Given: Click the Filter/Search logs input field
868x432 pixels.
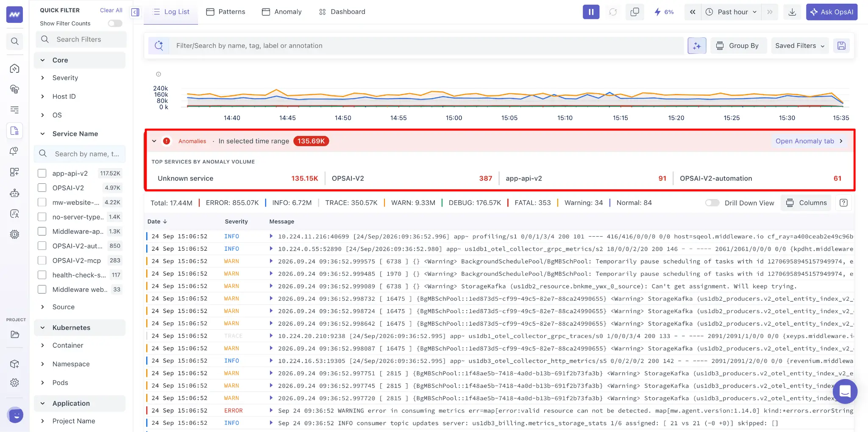Looking at the screenshot, I should click(x=427, y=46).
